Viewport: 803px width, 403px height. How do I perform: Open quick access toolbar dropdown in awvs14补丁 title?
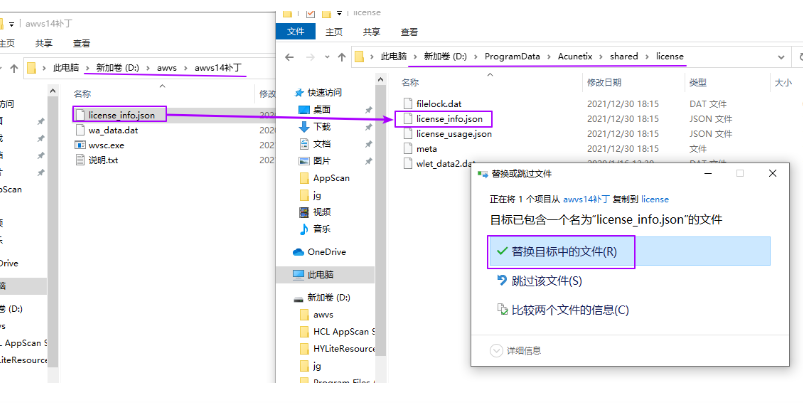point(11,24)
